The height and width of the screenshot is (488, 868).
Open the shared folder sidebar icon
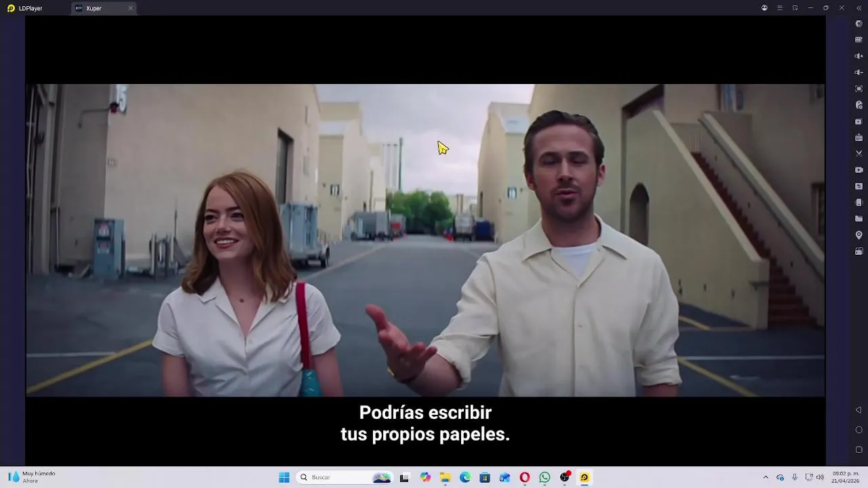tap(859, 219)
